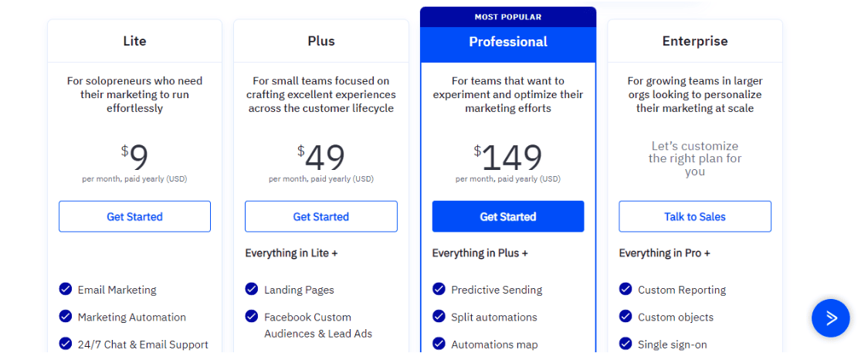868x360 pixels.
Task: Select the Lite plan header
Action: [134, 41]
